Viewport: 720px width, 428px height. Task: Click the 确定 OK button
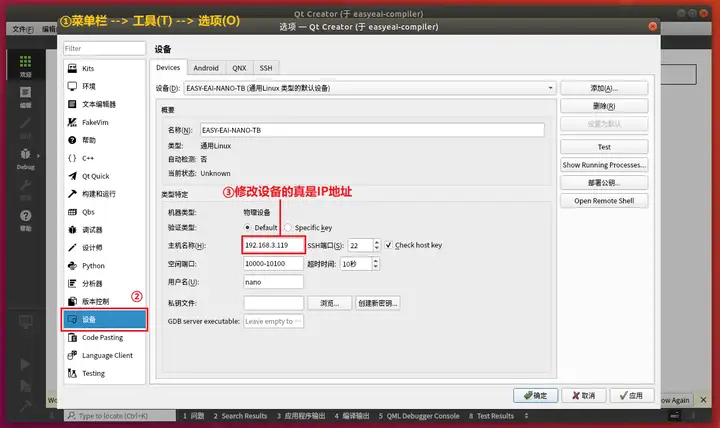tap(535, 395)
